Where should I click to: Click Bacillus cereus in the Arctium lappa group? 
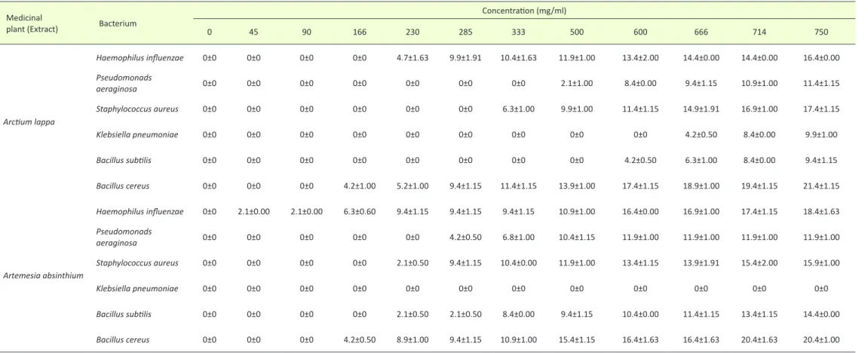(122, 186)
